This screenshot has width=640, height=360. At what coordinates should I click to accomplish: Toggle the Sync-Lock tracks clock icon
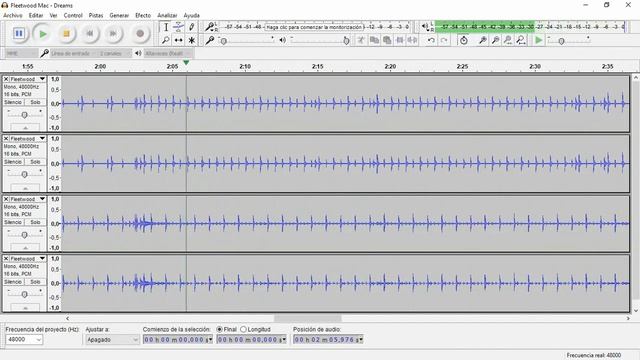(464, 40)
